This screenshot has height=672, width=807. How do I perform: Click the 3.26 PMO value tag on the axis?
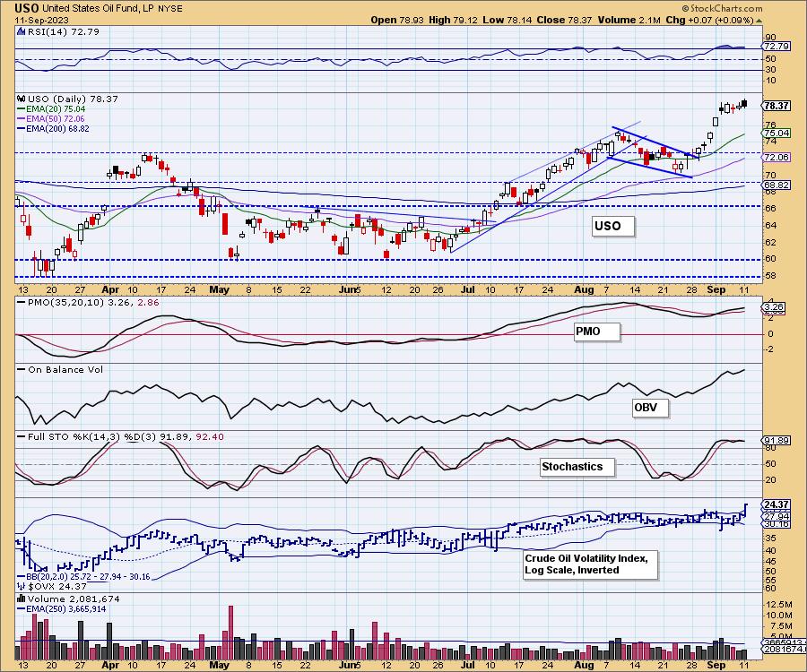(x=774, y=307)
